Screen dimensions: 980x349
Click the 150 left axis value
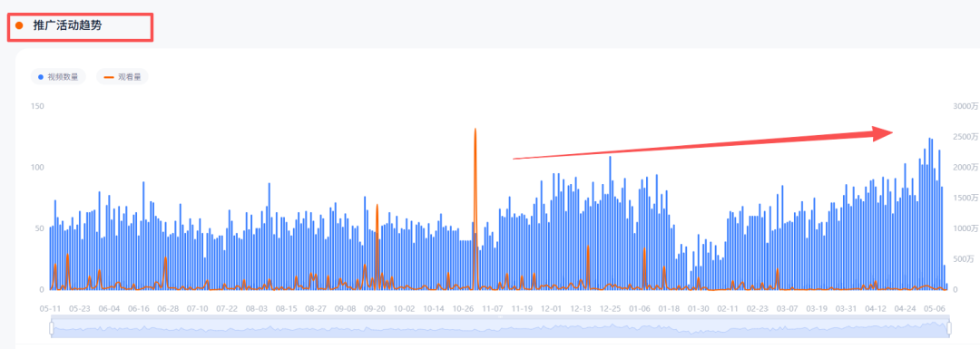pos(37,106)
